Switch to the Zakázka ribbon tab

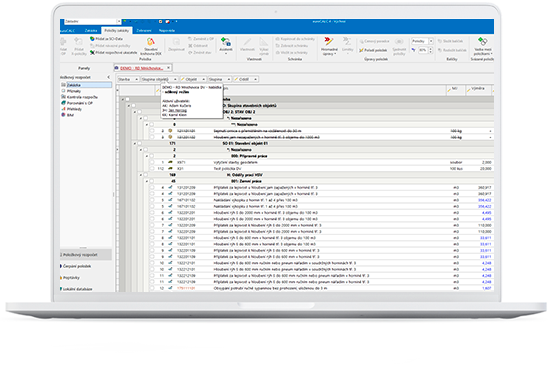click(x=91, y=31)
